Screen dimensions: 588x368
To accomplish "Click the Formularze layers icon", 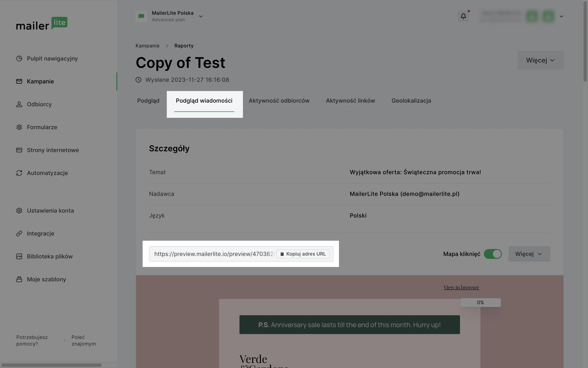I will (19, 127).
